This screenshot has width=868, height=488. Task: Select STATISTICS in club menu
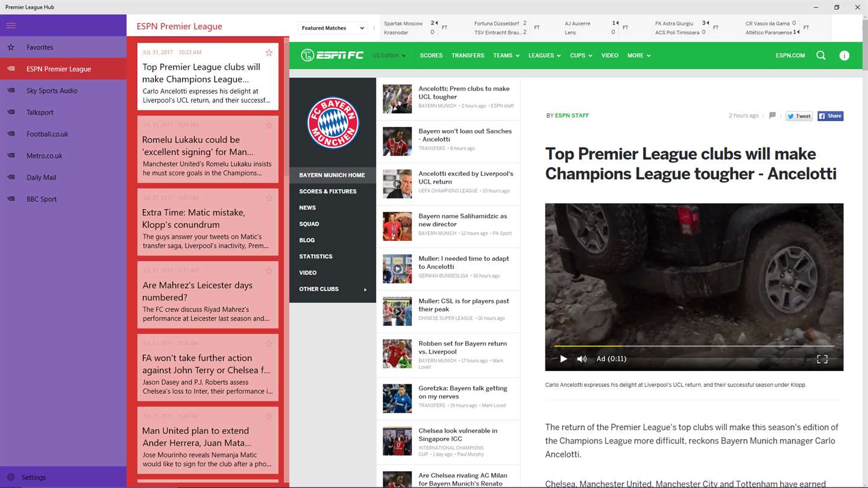click(333, 257)
